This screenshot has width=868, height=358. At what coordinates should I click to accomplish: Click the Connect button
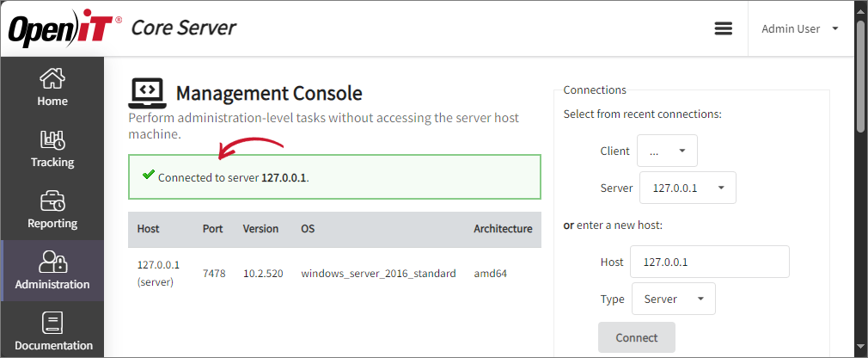pos(637,337)
